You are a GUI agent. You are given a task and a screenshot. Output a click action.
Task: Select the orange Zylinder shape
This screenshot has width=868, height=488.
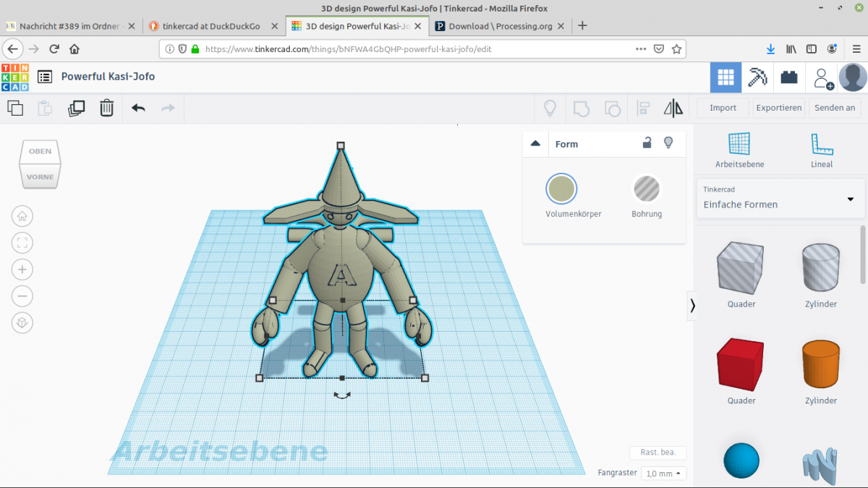click(821, 364)
